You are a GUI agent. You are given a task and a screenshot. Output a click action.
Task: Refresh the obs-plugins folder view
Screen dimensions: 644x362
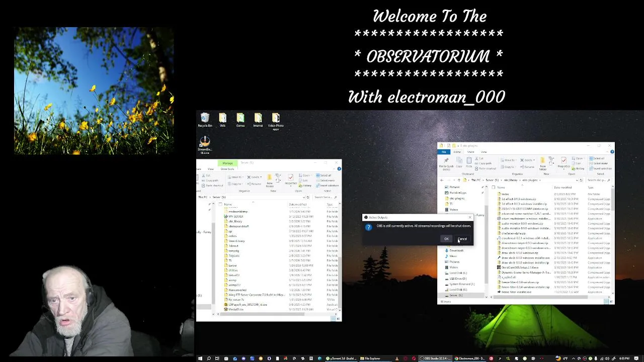click(x=581, y=180)
